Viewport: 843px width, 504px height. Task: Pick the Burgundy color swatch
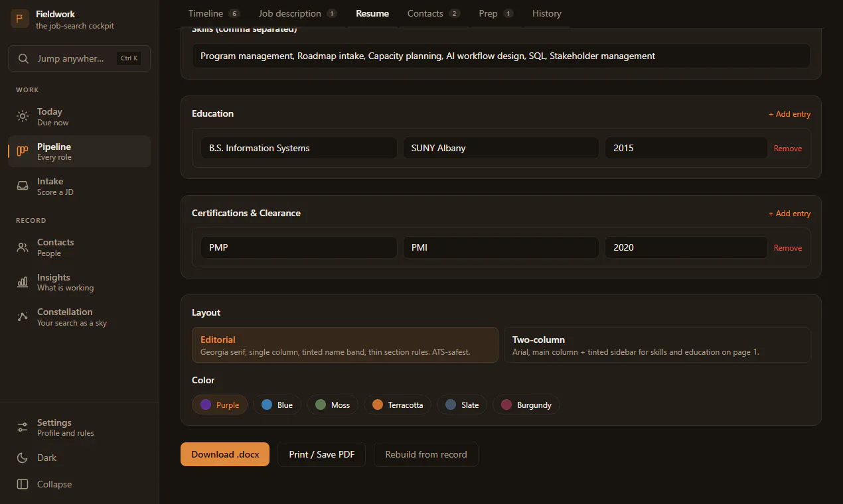[x=526, y=405]
